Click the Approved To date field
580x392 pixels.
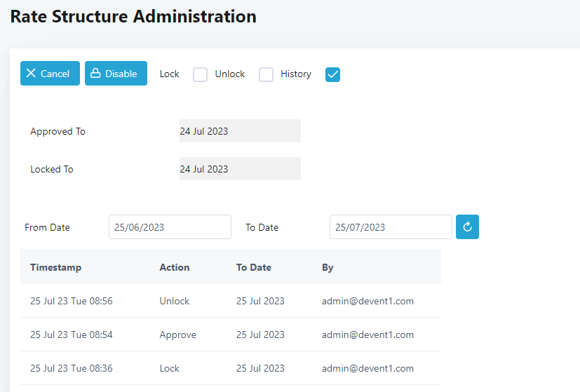click(240, 131)
